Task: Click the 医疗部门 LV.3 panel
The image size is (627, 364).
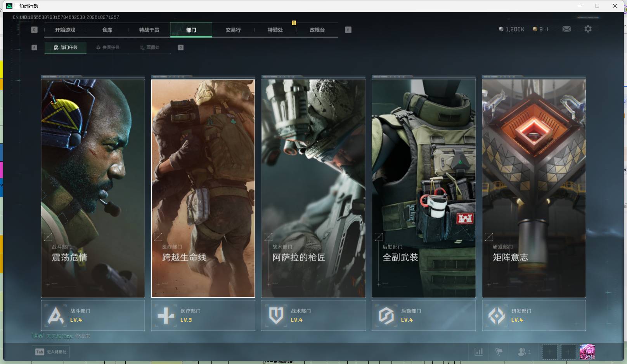Action: [x=203, y=316]
